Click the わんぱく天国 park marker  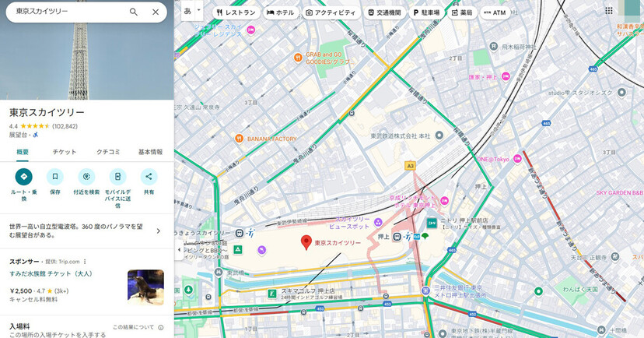pos(538,291)
